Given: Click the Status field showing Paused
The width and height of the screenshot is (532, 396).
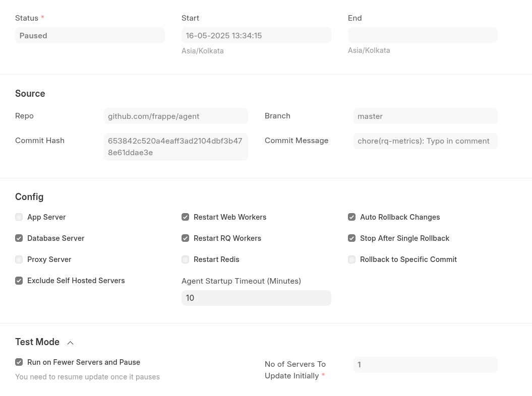Looking at the screenshot, I should tap(90, 35).
